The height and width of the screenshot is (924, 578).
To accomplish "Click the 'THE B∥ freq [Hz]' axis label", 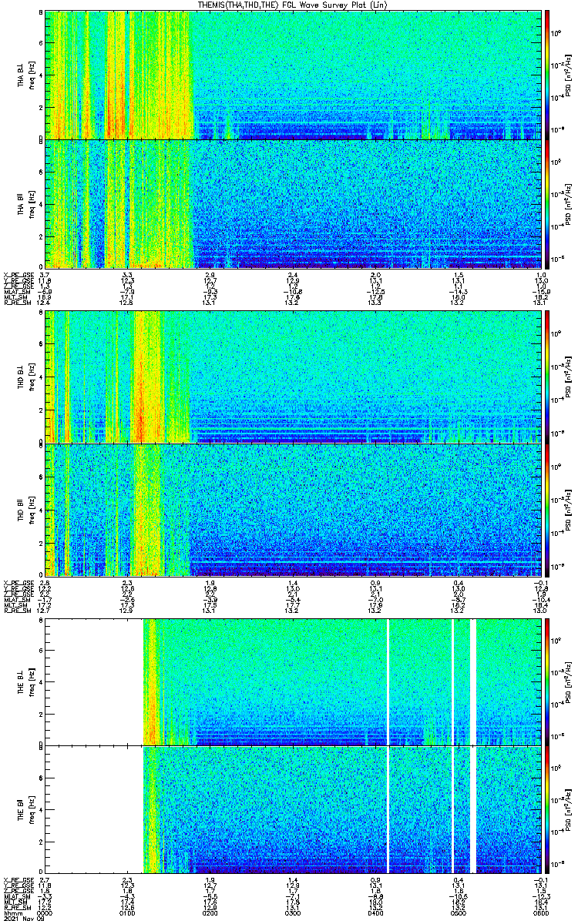I will [x=26, y=810].
